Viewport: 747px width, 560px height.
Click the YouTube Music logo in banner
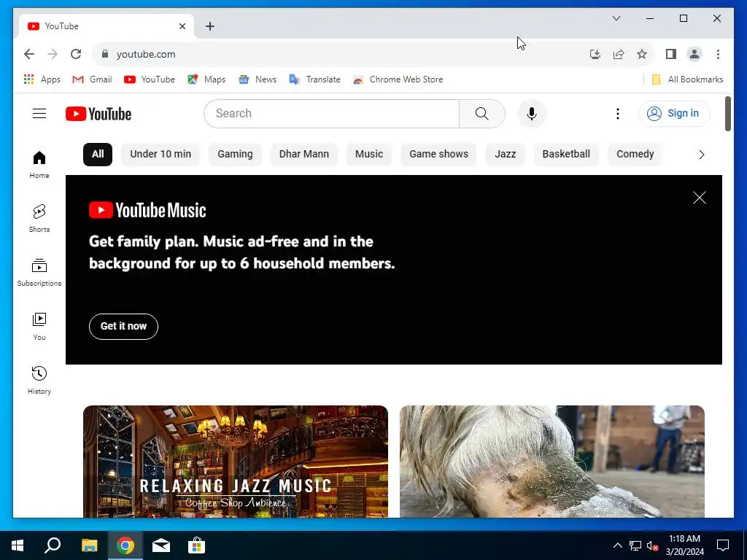point(147,210)
